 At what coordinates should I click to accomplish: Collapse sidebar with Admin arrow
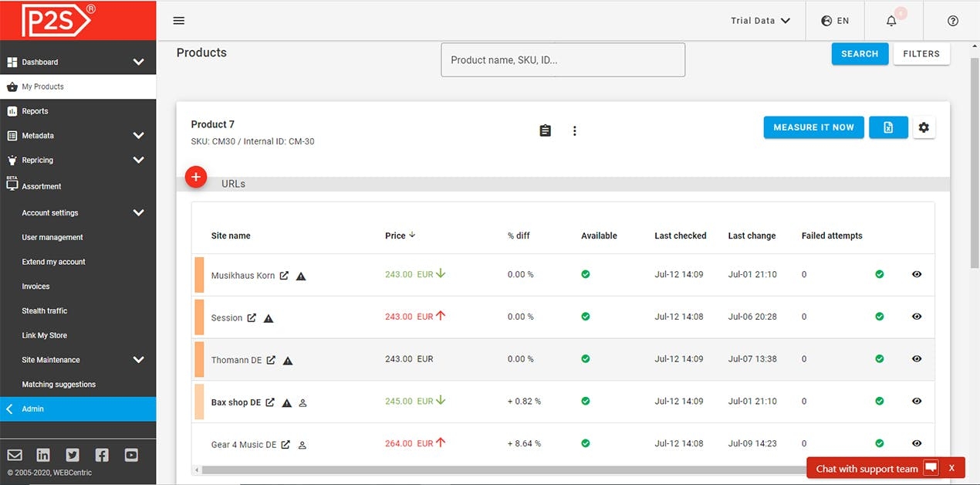point(9,409)
